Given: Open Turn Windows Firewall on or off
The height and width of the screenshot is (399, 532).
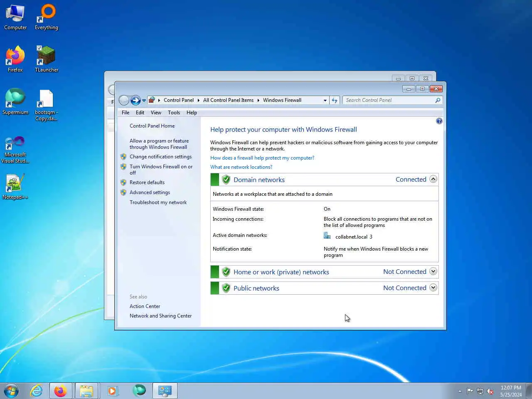Looking at the screenshot, I should [161, 170].
